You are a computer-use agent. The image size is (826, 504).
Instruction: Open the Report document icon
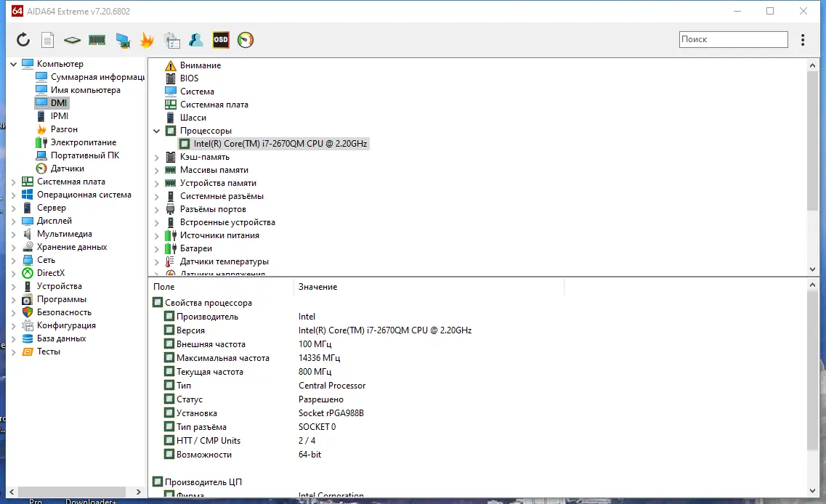tap(47, 40)
